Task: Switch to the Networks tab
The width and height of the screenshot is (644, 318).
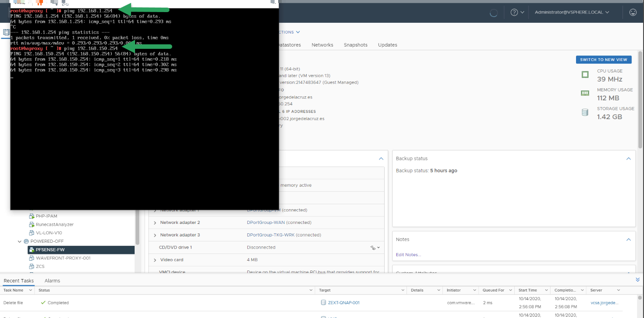Action: coord(322,45)
